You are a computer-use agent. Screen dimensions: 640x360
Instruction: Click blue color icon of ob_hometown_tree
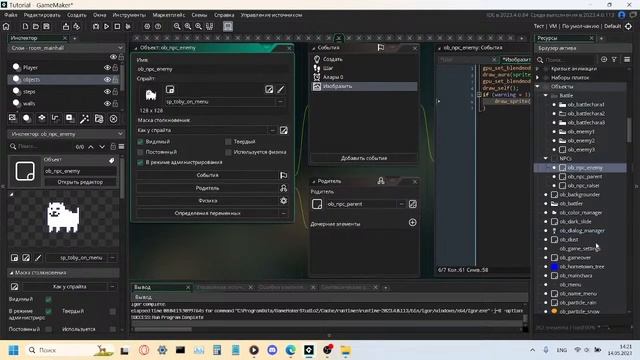click(554, 267)
